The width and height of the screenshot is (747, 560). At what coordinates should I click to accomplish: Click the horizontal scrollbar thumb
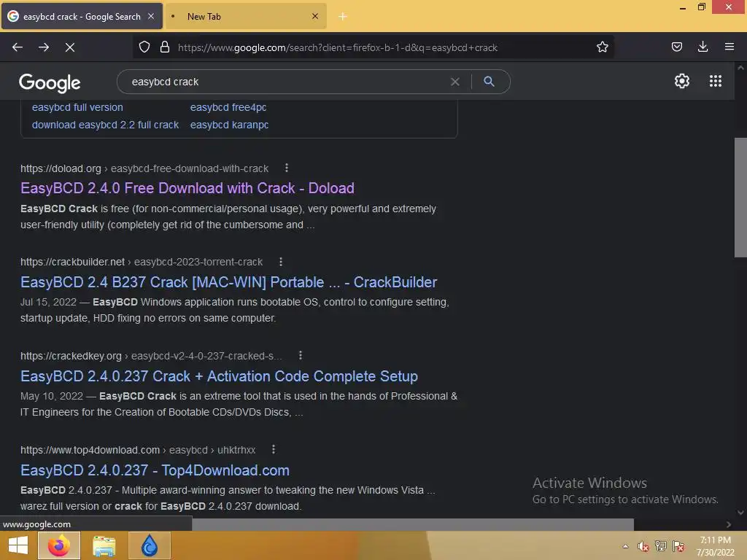pos(413,524)
